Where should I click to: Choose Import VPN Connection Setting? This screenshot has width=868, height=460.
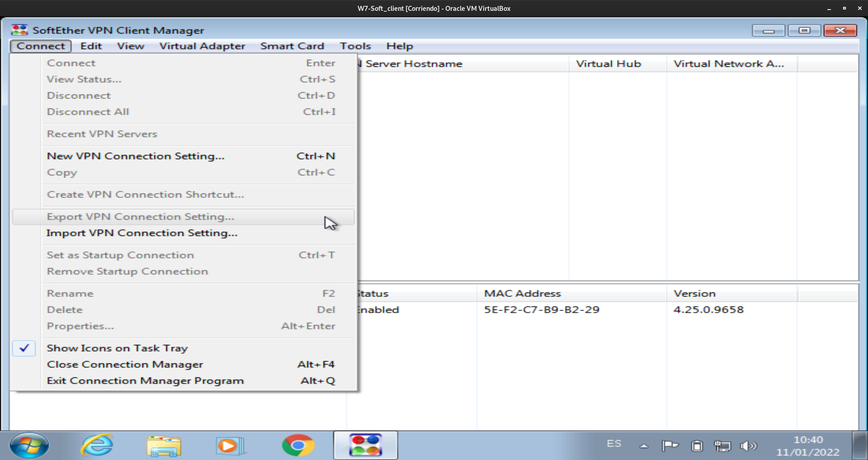[x=142, y=233]
